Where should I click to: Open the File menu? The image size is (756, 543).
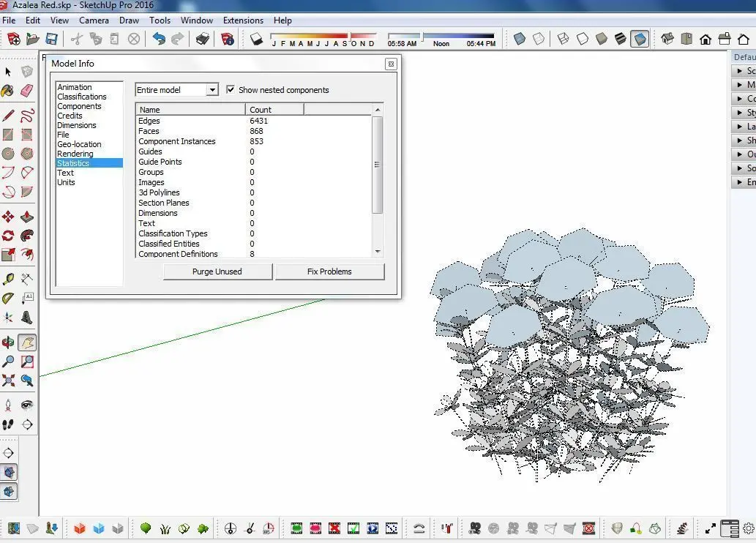(9, 20)
